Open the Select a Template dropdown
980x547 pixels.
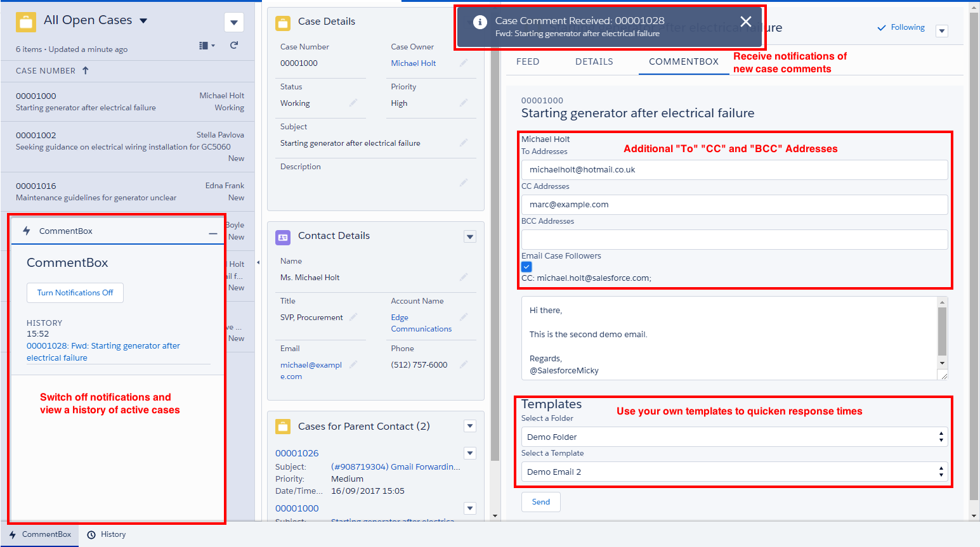tap(734, 472)
